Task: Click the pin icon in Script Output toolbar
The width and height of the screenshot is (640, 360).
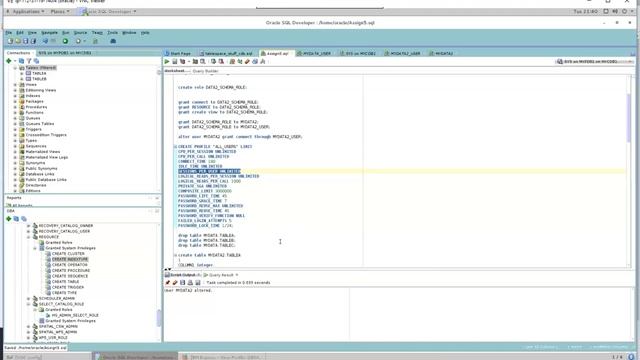Action: point(167,282)
